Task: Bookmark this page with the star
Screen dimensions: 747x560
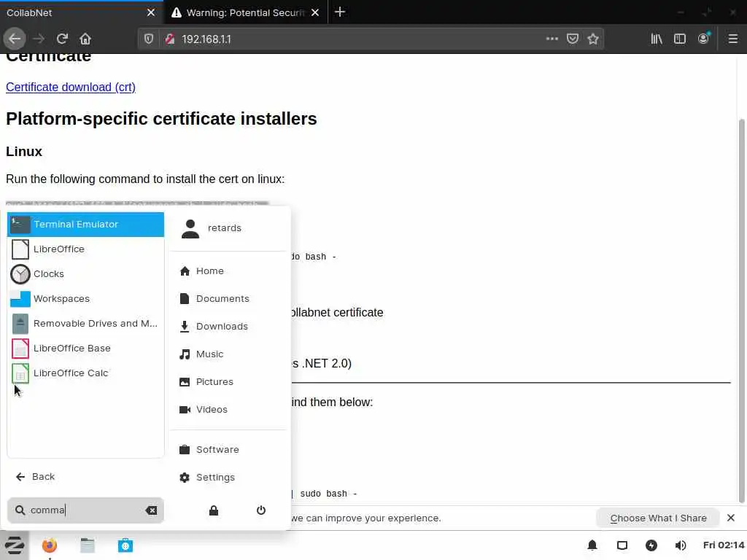Action: coord(593,39)
